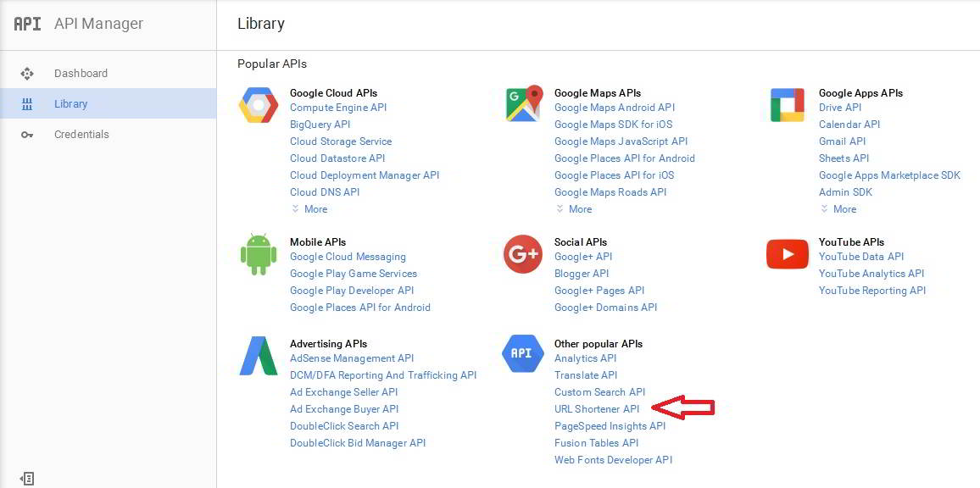Open the Compute Engine API link
The height and width of the screenshot is (488, 980).
(338, 108)
